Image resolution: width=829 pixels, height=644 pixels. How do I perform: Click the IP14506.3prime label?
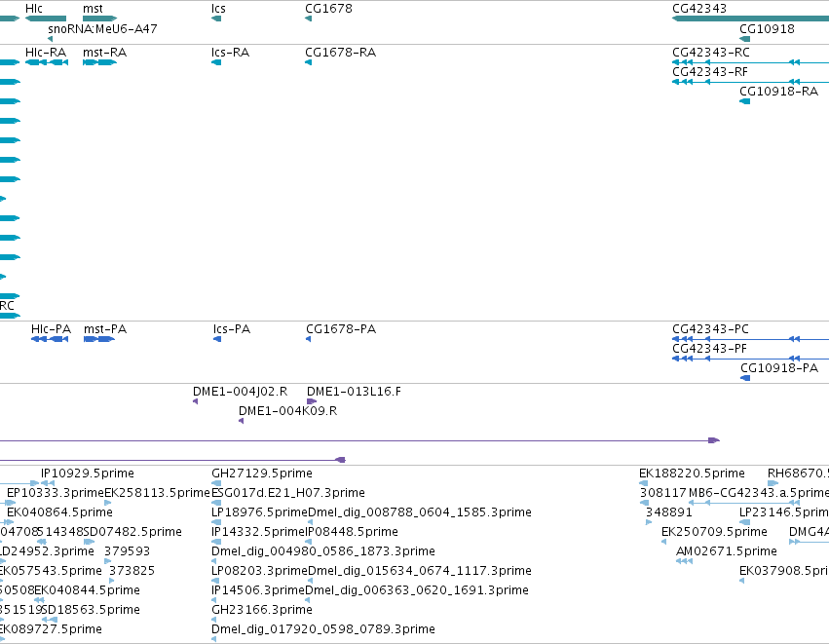point(258,590)
